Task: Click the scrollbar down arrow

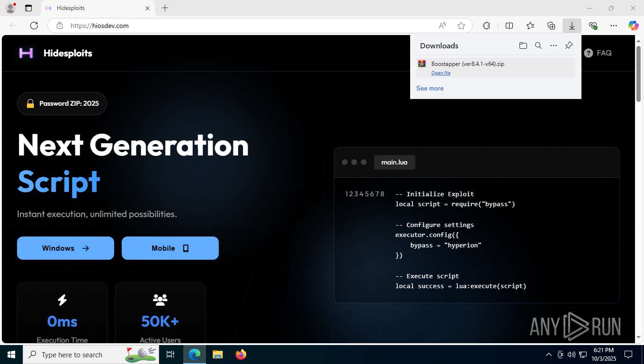Action: coord(638,337)
